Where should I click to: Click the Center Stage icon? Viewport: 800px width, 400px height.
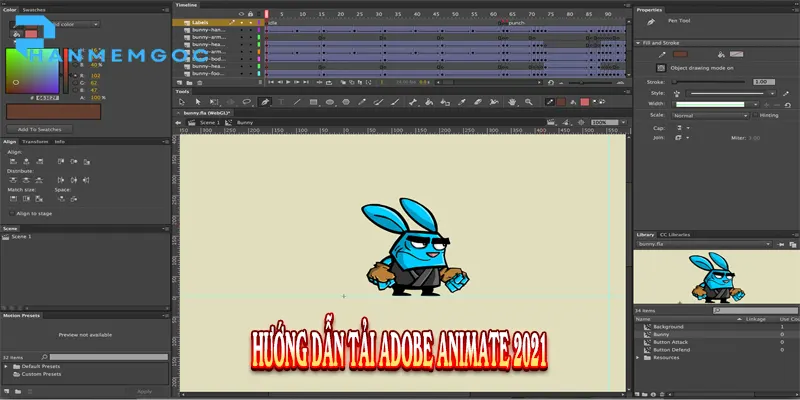click(581, 122)
